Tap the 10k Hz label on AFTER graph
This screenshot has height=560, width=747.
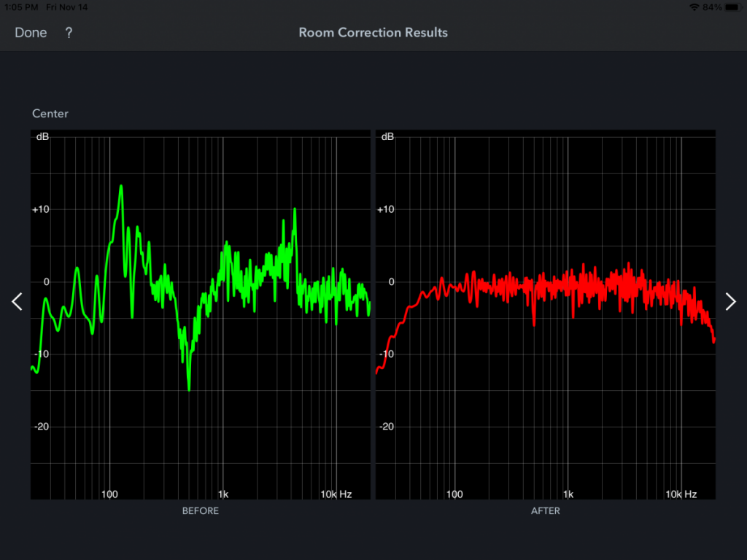680,494
